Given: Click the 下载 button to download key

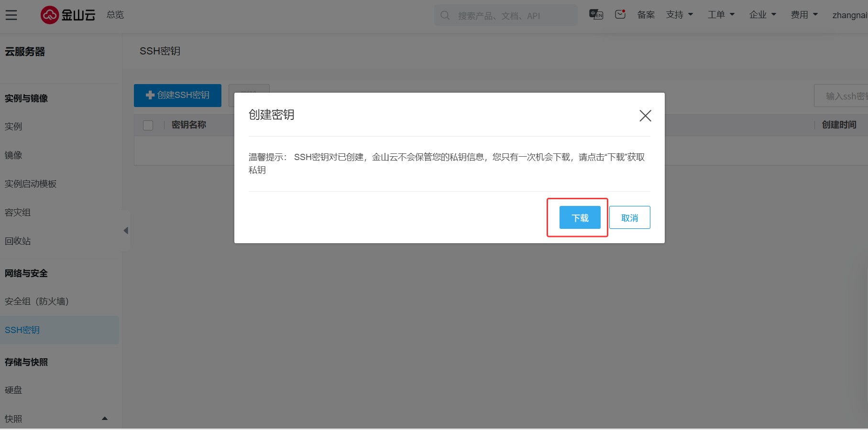Looking at the screenshot, I should 580,218.
